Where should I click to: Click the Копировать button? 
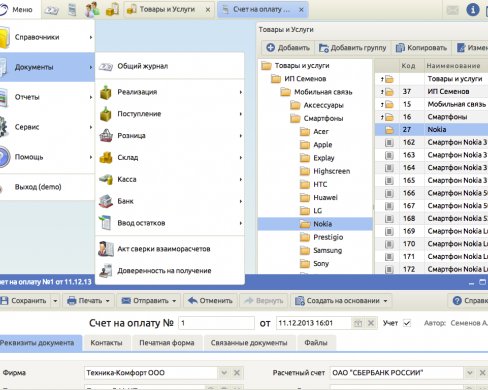click(421, 48)
